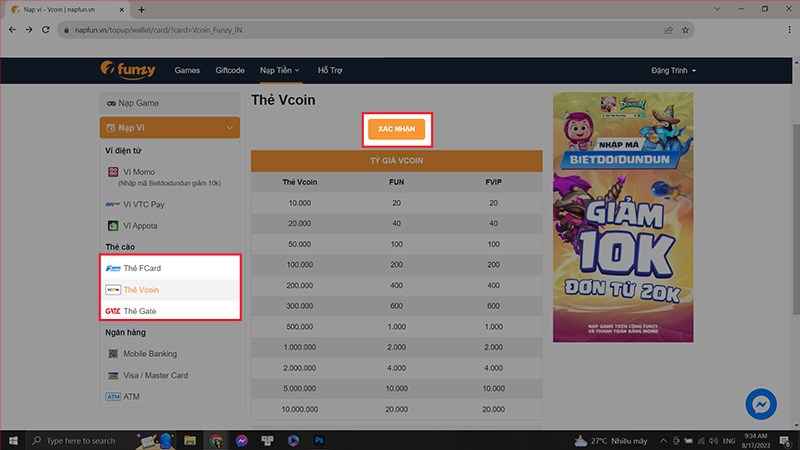
Task: Open the weather widget in taskbar
Action: click(611, 440)
